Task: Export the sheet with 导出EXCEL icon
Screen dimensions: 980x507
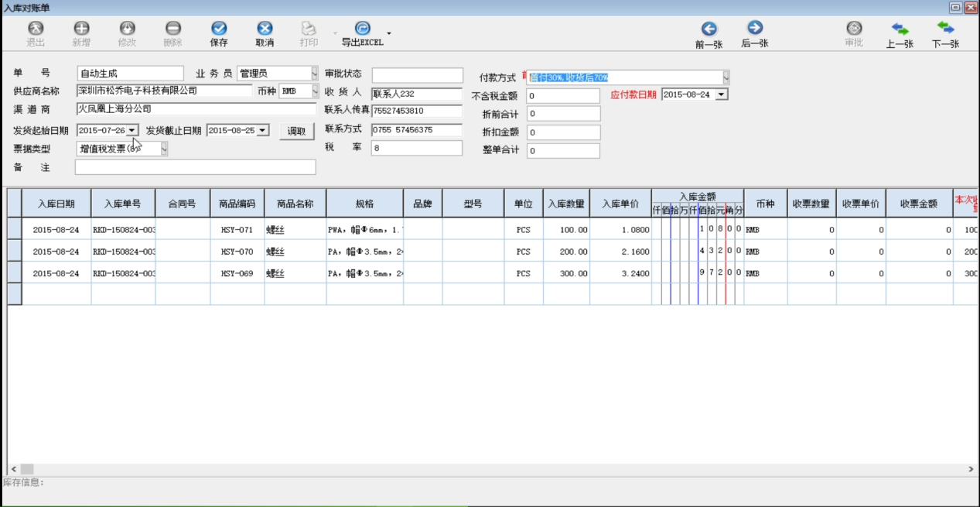Action: 362,29
